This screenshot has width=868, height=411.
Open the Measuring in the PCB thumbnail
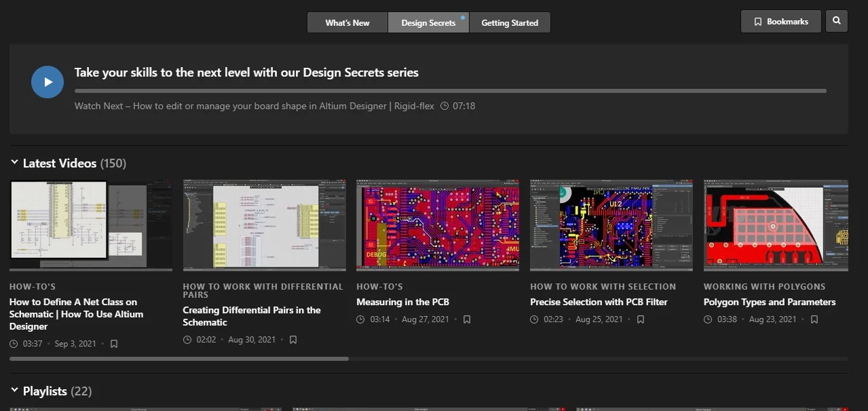[438, 225]
